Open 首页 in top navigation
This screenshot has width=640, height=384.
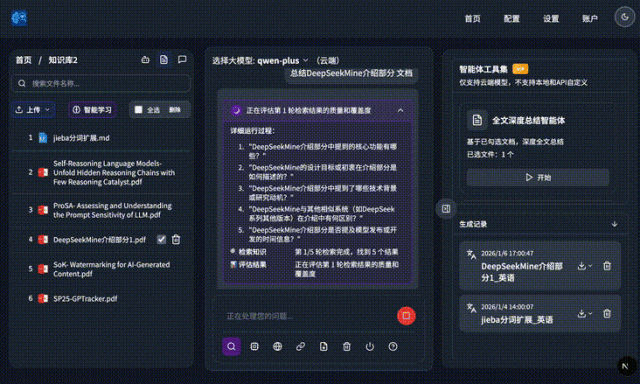[x=472, y=19]
